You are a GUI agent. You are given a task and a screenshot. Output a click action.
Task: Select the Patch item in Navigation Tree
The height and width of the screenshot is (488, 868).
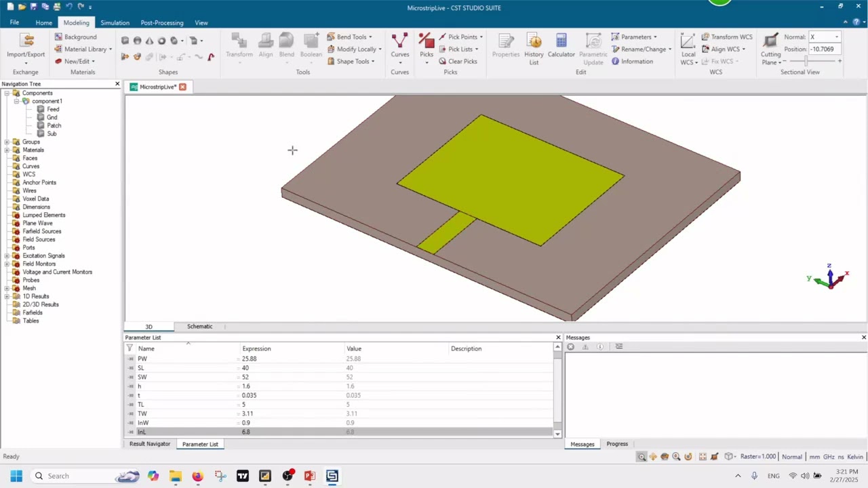(54, 125)
